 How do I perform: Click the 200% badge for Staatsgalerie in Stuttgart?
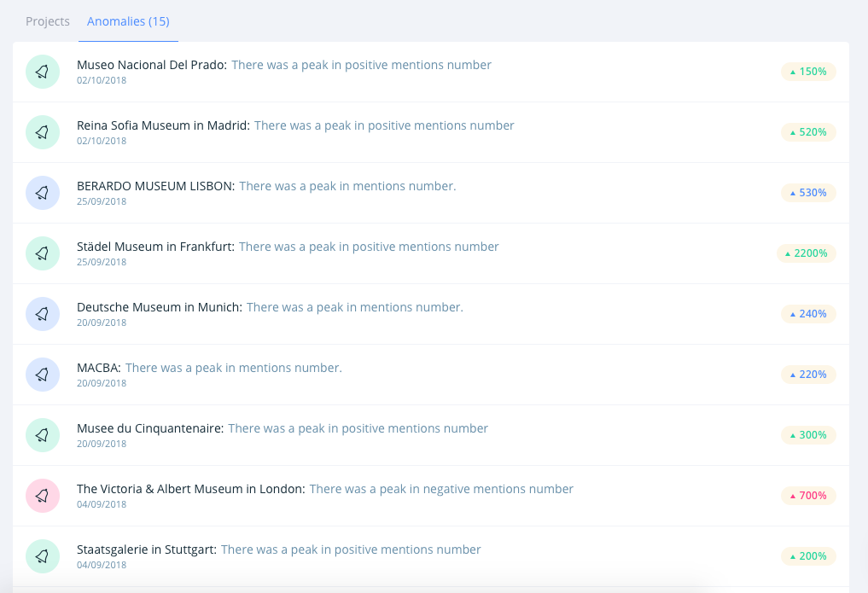(808, 556)
